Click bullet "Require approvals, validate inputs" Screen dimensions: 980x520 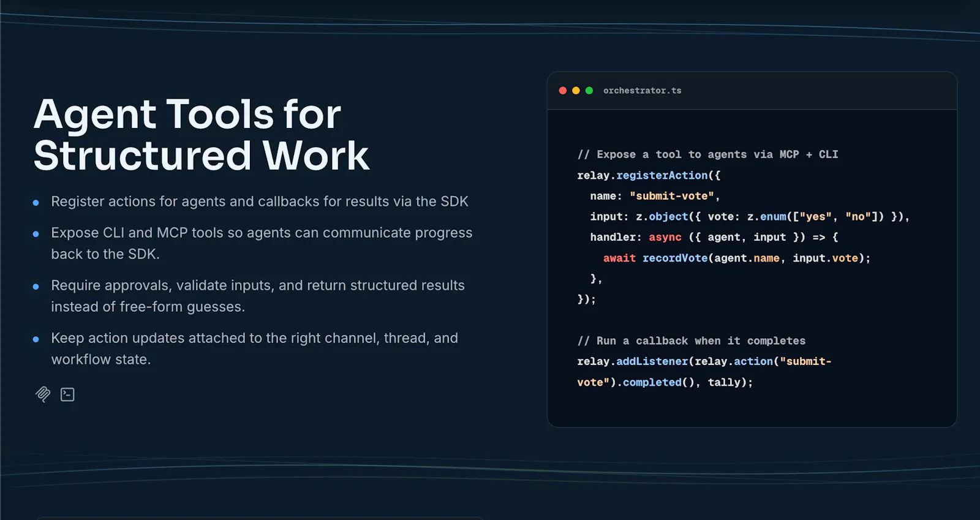pyautogui.click(x=258, y=296)
